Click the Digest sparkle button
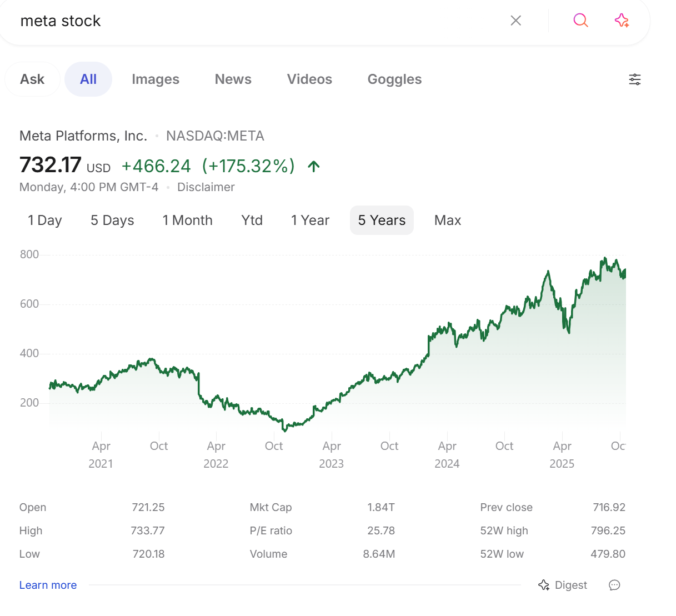The width and height of the screenshot is (676, 616). click(563, 585)
